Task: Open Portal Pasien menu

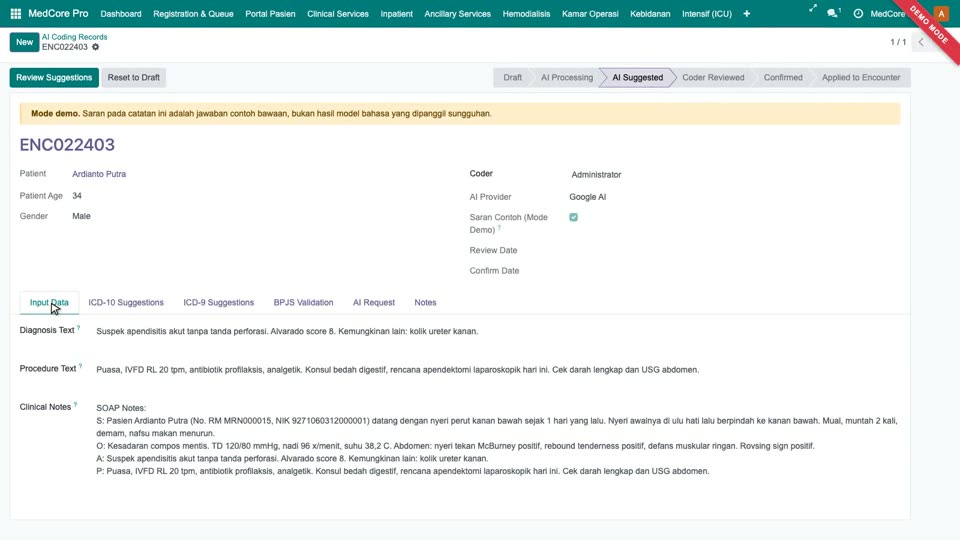Action: coord(270,13)
